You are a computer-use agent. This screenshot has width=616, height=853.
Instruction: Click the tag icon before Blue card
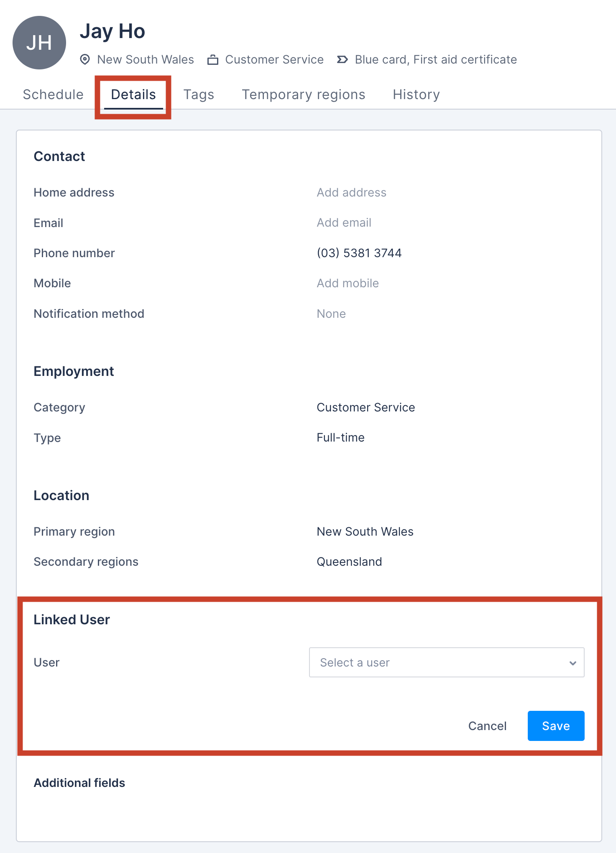pyautogui.click(x=342, y=59)
